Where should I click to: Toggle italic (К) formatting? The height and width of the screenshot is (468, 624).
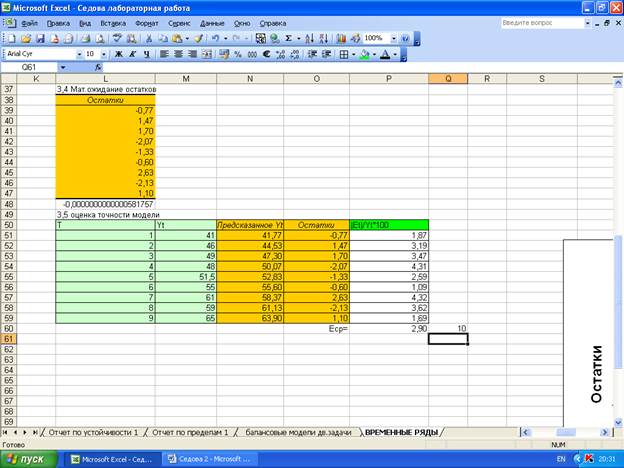click(133, 54)
